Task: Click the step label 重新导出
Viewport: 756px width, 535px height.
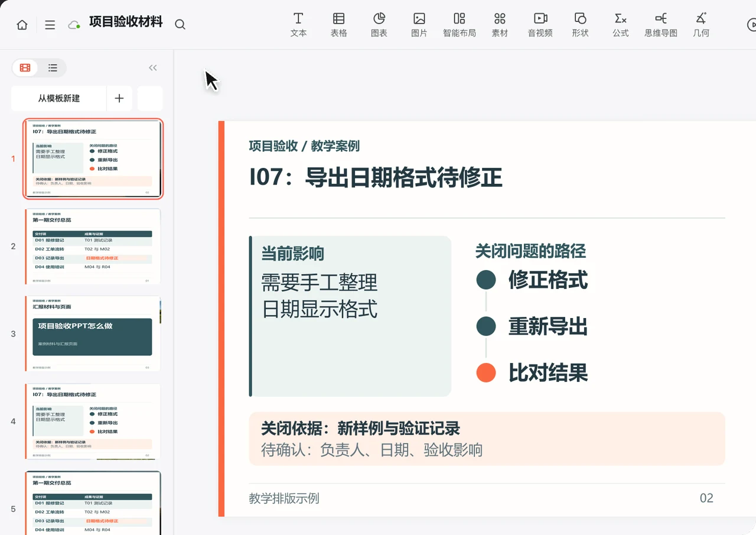Action: [x=548, y=326]
